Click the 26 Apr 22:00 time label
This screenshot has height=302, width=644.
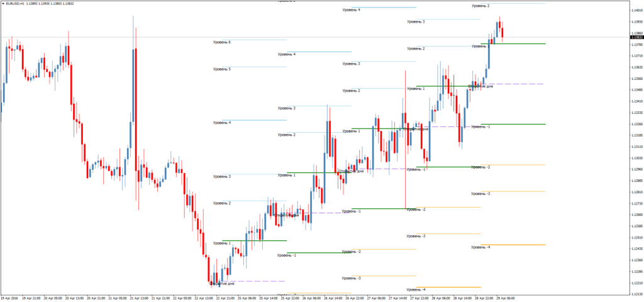pos(353,298)
